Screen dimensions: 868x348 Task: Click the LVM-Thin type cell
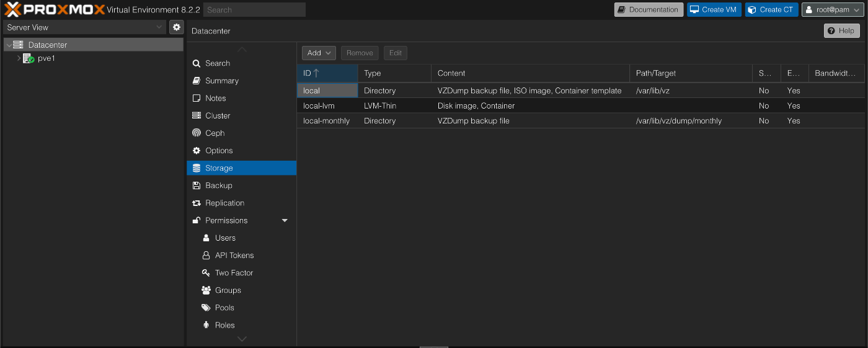pyautogui.click(x=394, y=106)
